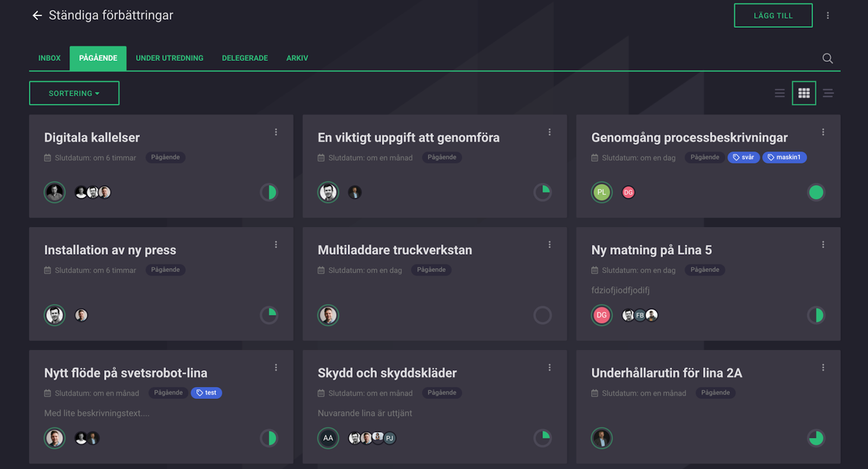
Task: Click the Slutdatum on Underhållarutin för lina 2A
Action: [x=643, y=394]
